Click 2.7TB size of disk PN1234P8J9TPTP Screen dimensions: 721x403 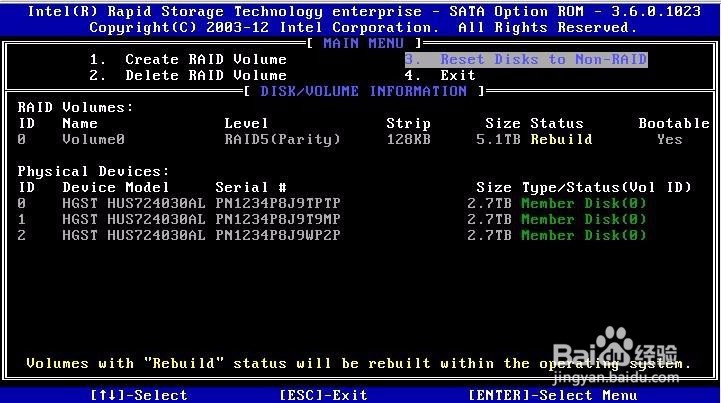point(489,203)
